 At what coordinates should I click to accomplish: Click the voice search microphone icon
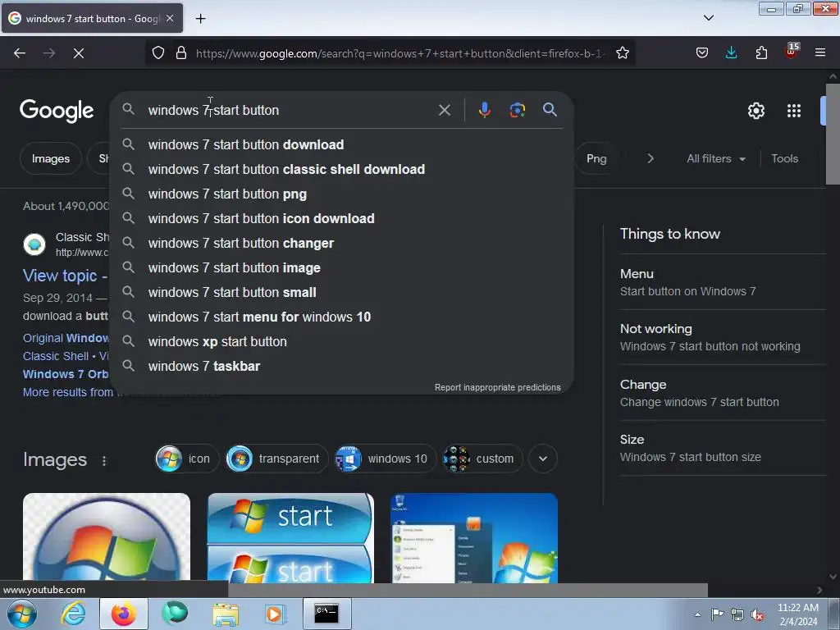coord(484,110)
